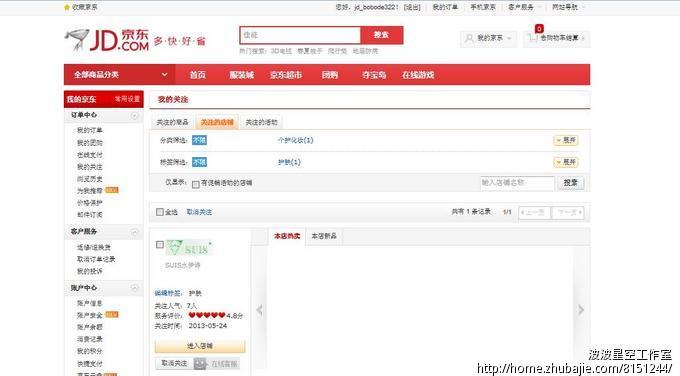The height and width of the screenshot is (376, 680).
Task: Click the 退出 logout link
Action: (x=412, y=7)
